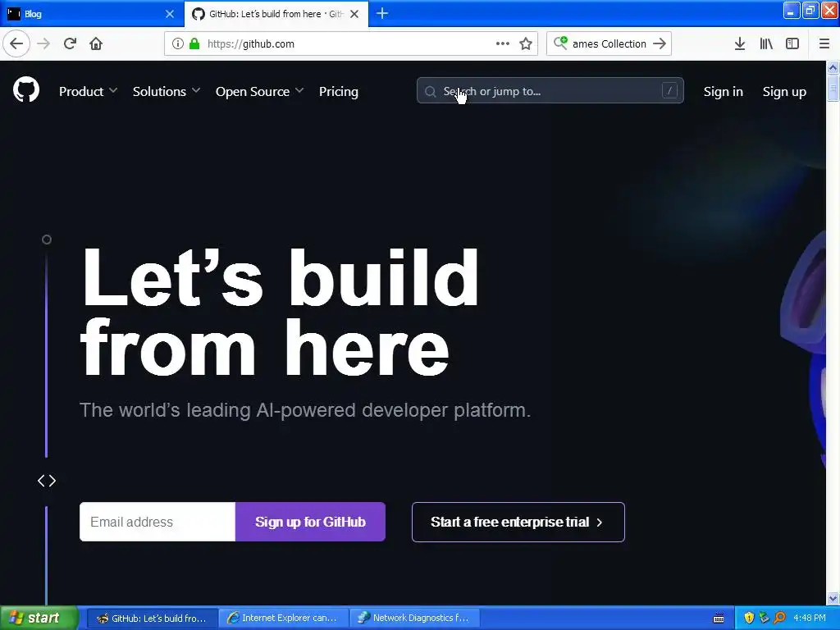The width and height of the screenshot is (840, 630).
Task: Open the Firefox hamburger menu
Action: point(824,43)
